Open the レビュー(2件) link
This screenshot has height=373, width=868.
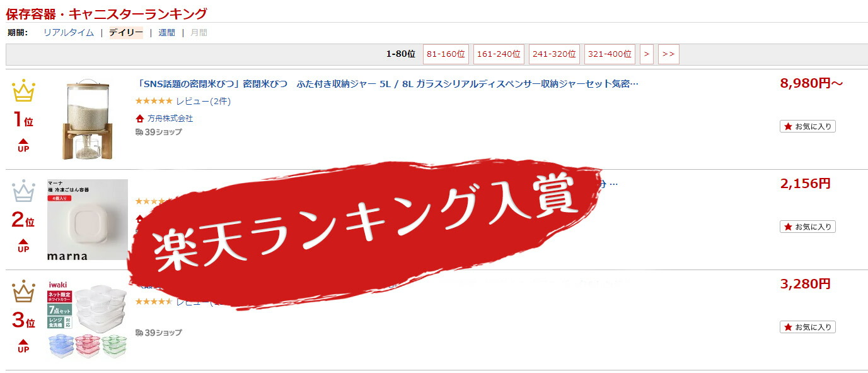204,101
